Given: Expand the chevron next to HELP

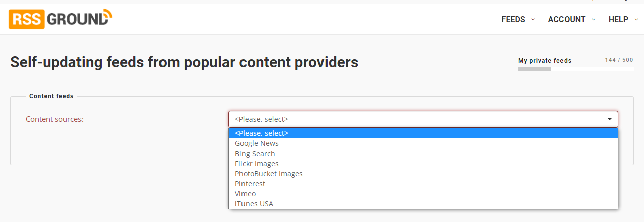Looking at the screenshot, I should tap(636, 19).
